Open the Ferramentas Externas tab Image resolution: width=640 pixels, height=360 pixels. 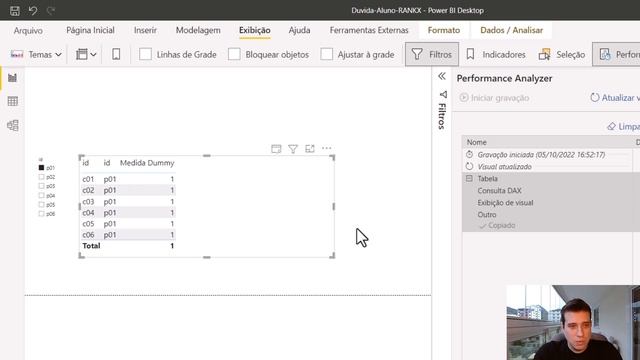tap(369, 30)
